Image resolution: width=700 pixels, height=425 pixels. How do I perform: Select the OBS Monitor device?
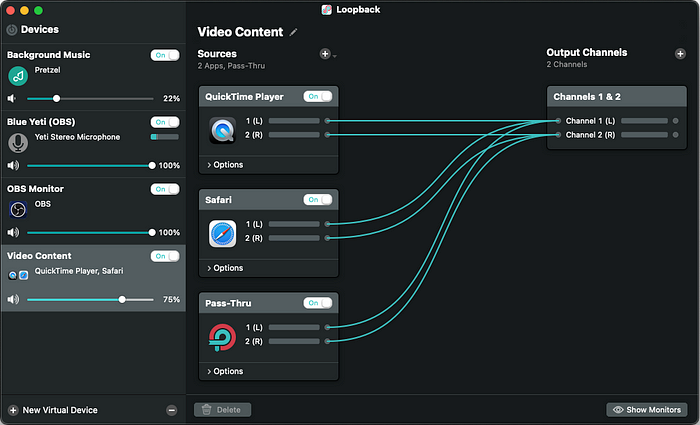[93, 211]
